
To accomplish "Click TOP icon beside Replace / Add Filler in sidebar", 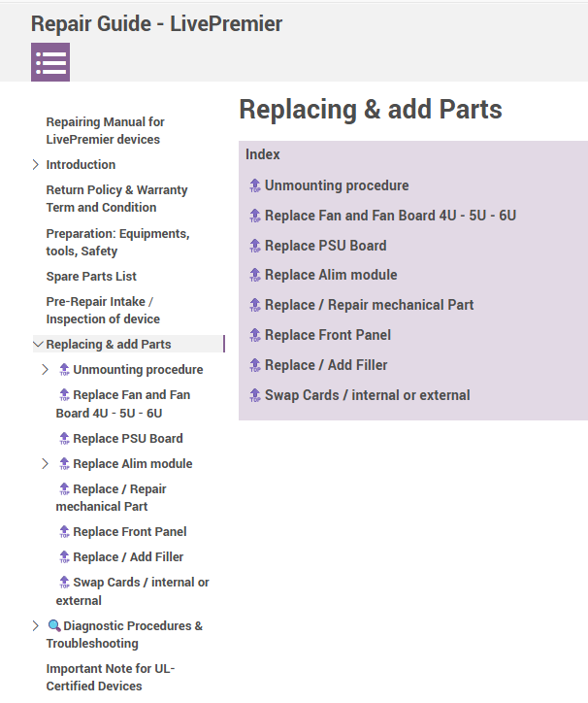I will tap(65, 557).
